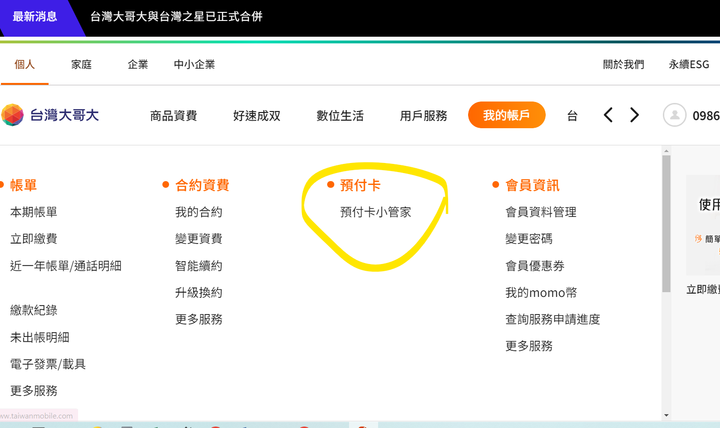Click the phone number starting 0986
The width and height of the screenshot is (720, 428).
tap(706, 116)
